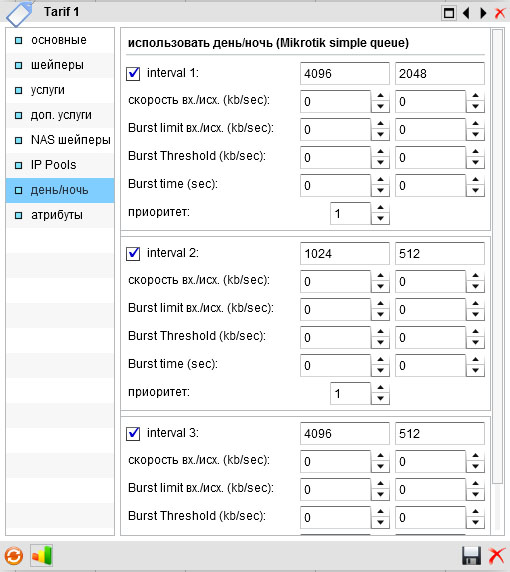
Task: Increase interval 1 приоритет value
Action: 380,208
